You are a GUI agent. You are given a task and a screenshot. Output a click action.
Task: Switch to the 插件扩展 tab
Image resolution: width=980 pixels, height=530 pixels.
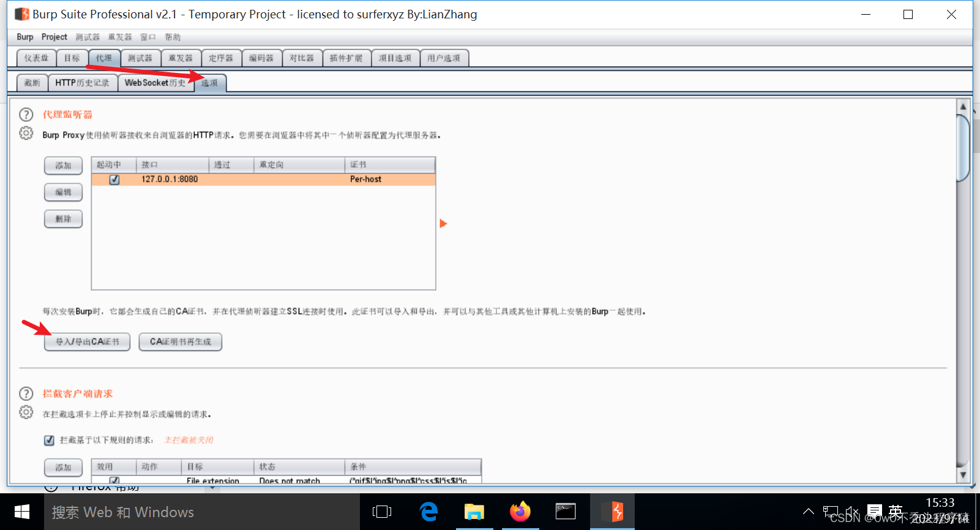click(346, 58)
